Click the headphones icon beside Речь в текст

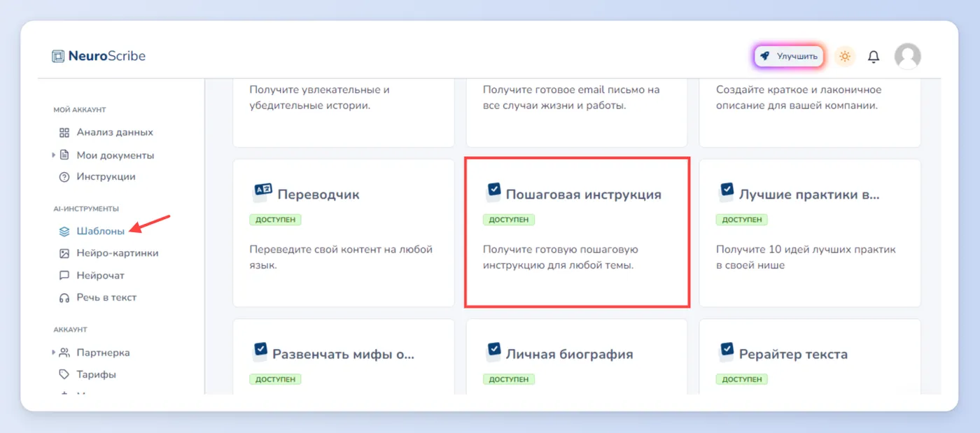[64, 297]
